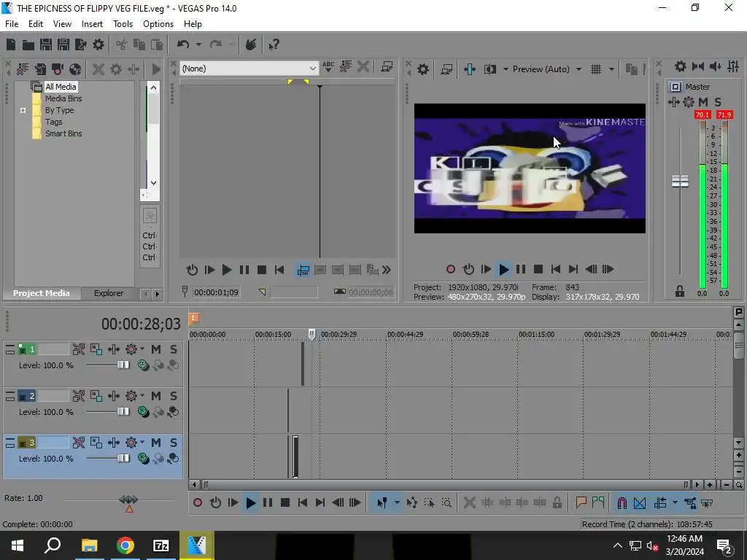Go to start in trimmer transport
Image resolution: width=747 pixels, height=560 pixels.
(x=279, y=271)
